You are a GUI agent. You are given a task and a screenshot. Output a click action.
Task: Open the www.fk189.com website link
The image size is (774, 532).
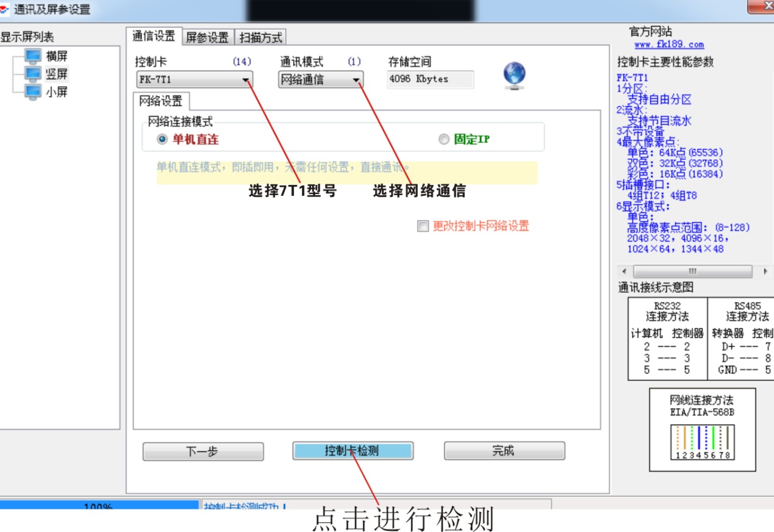(668, 45)
